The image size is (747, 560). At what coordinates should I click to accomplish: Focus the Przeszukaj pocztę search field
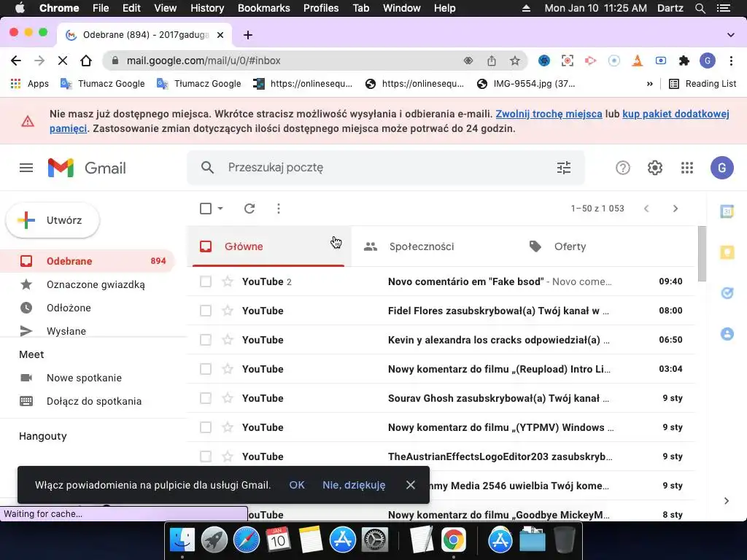click(386, 168)
